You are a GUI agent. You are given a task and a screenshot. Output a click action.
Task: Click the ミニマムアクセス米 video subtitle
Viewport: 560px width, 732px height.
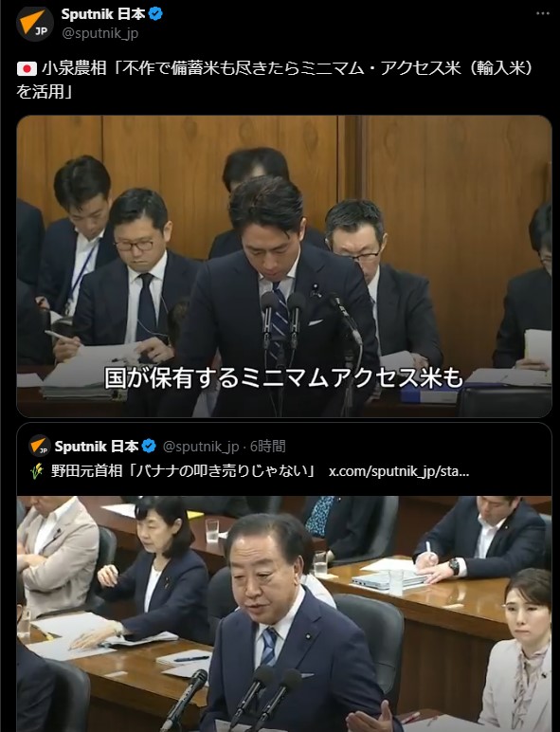pos(283,377)
